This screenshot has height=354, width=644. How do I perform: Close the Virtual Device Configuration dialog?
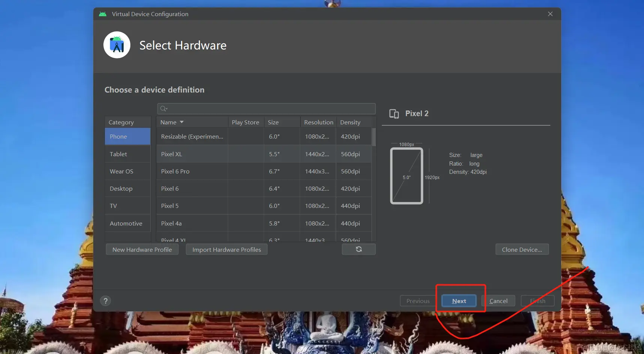point(550,14)
